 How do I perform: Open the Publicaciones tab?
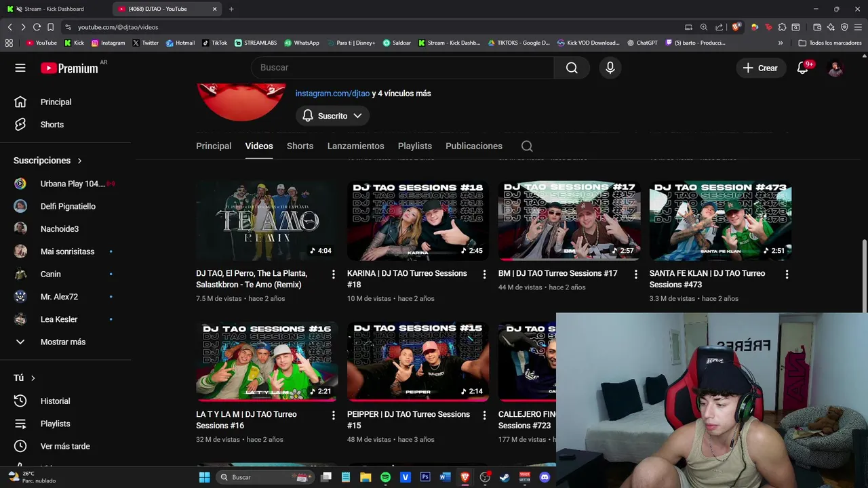tap(474, 146)
